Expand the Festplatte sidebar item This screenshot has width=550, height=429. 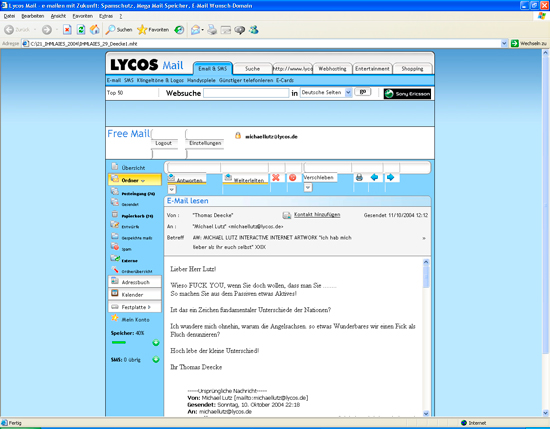tap(135, 307)
